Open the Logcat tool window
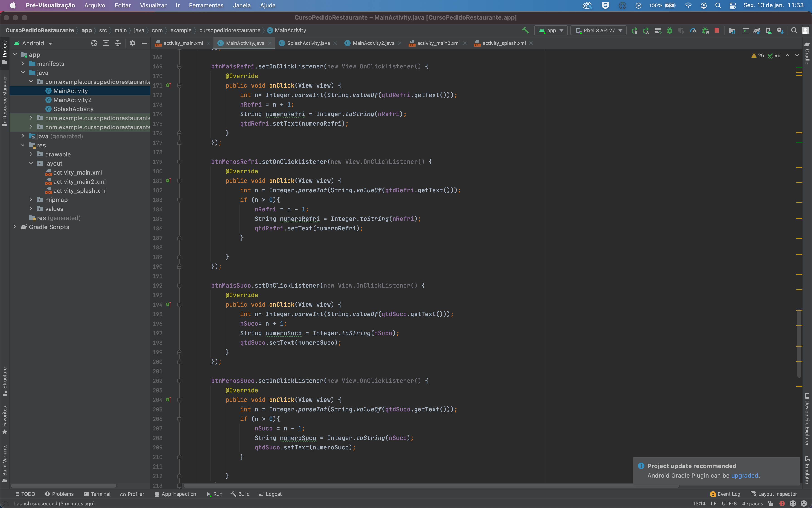 click(x=270, y=494)
